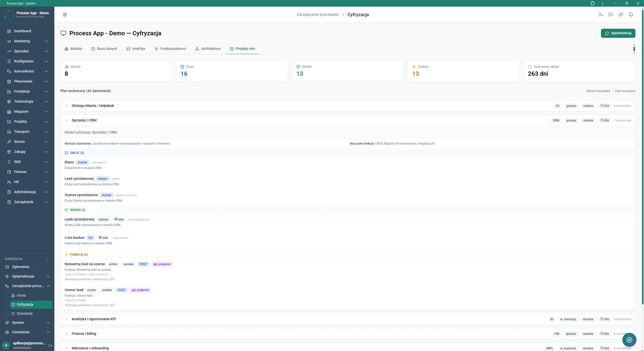
Task: Click the Lejek sprzedazowy view name
Action: coord(80,220)
